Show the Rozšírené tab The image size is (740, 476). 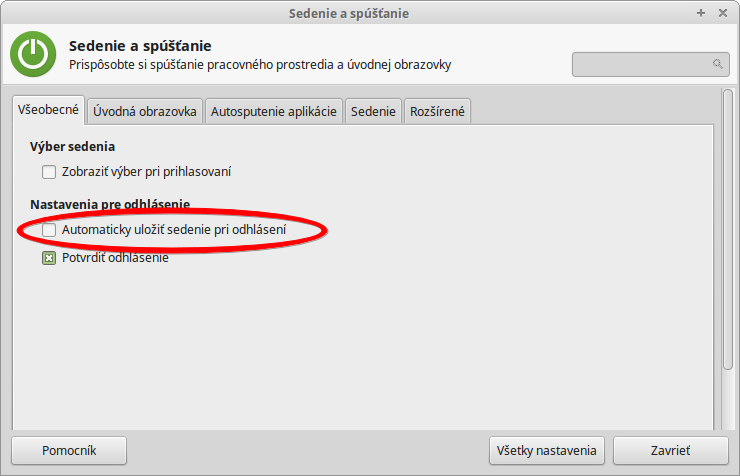(x=437, y=112)
